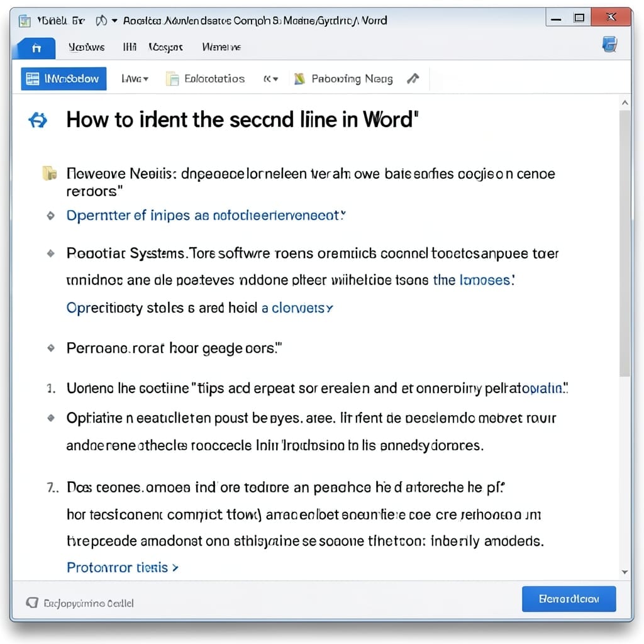Click the pin icon in toolbar
Screen dimensions: 644x644
pyautogui.click(x=413, y=78)
